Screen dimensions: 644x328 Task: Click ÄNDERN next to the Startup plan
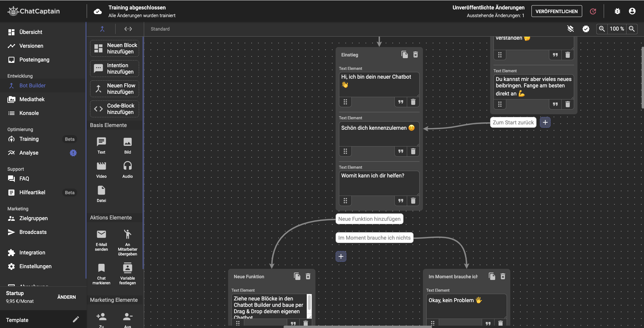[x=67, y=297]
